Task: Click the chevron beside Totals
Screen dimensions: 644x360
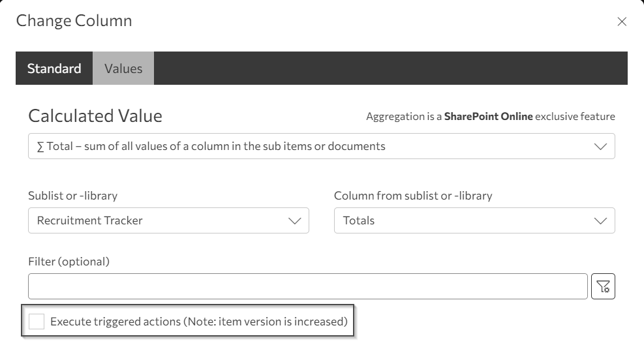Action: pyautogui.click(x=601, y=220)
